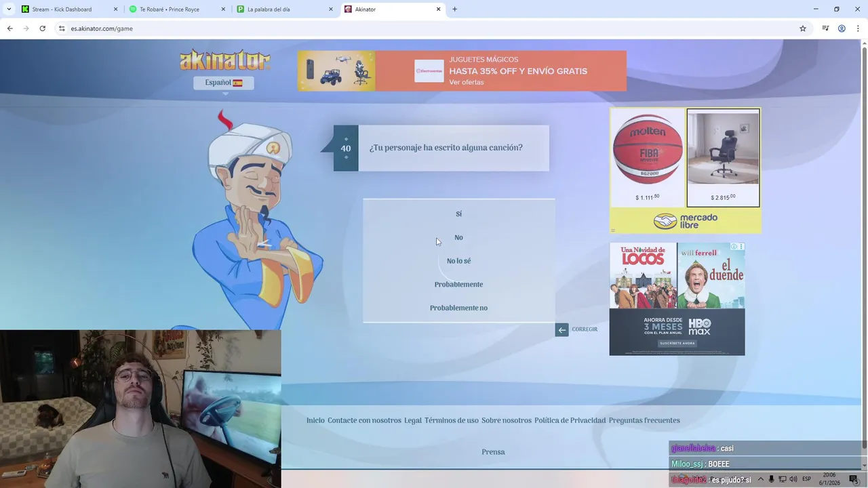Screen dimensions: 868x488
Task: Open the volume tray icon
Action: (x=793, y=479)
